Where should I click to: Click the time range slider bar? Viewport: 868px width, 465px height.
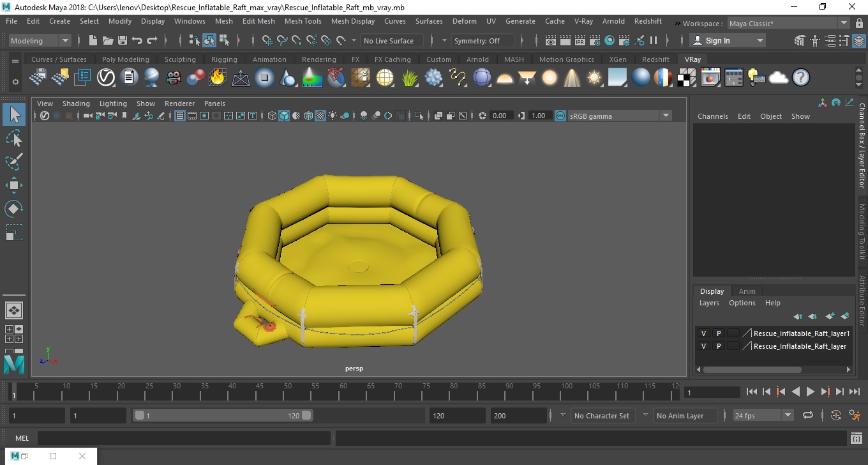[x=223, y=415]
